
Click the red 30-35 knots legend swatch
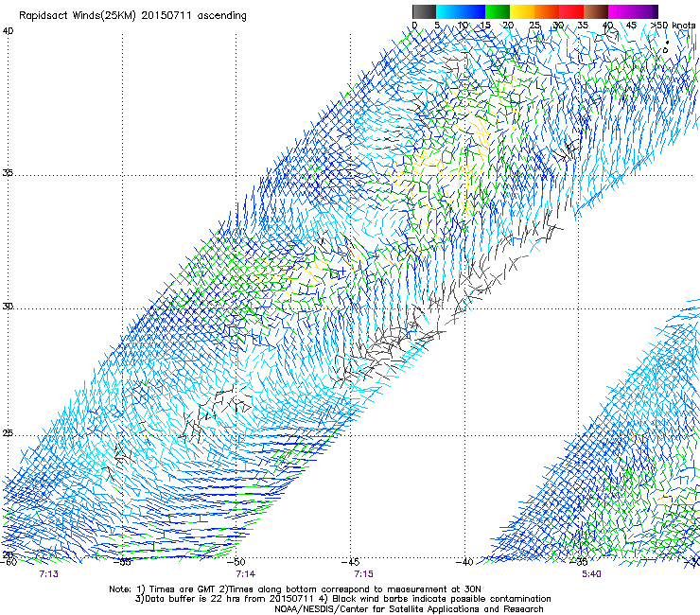click(571, 11)
